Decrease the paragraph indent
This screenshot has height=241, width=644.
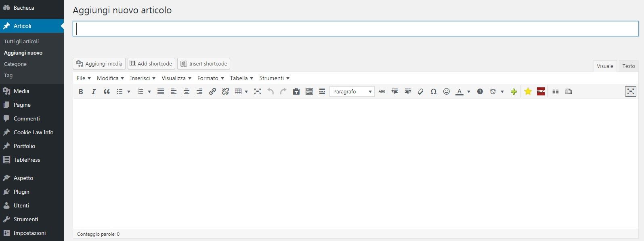click(395, 91)
